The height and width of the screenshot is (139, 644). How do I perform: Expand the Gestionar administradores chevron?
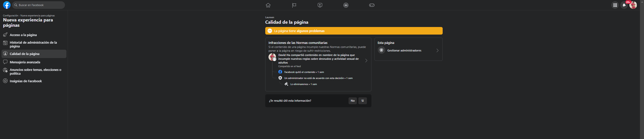(437, 50)
